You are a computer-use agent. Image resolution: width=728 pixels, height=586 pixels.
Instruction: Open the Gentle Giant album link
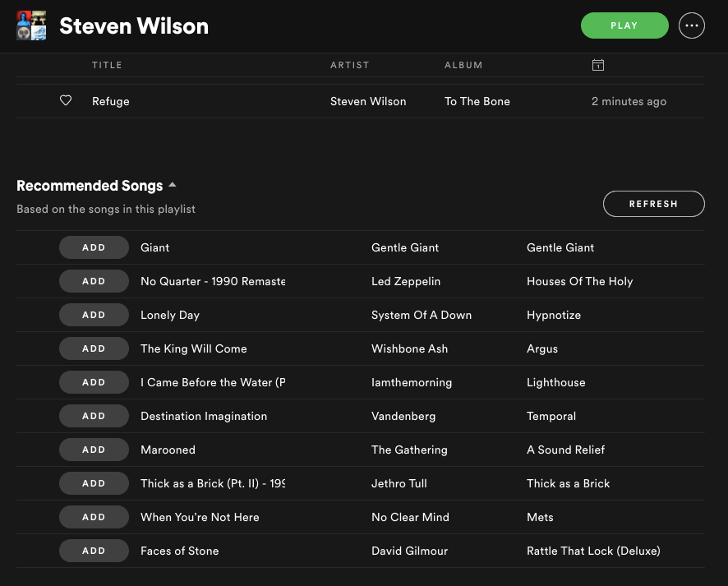pyautogui.click(x=560, y=247)
